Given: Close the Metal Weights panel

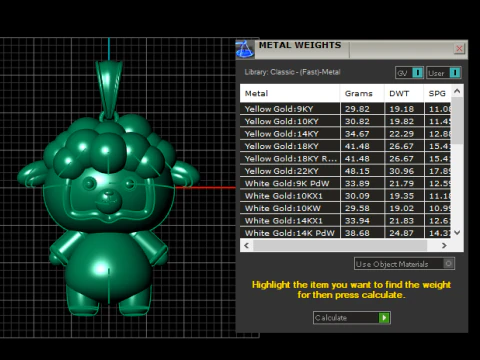Looking at the screenshot, I should click(459, 49).
